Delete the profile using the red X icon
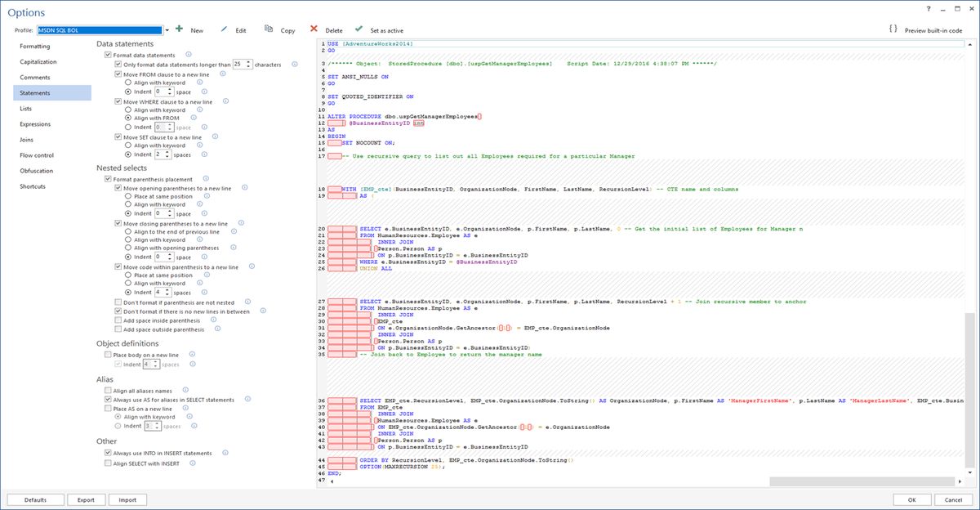 pyautogui.click(x=314, y=29)
